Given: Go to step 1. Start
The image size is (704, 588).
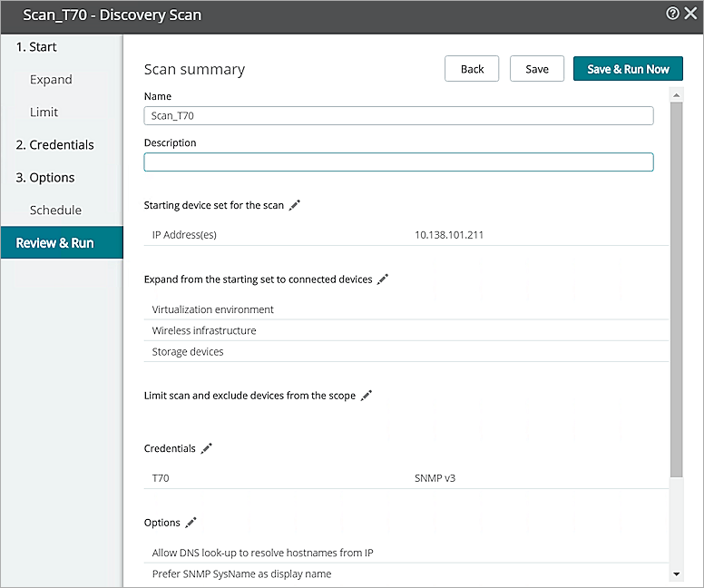Looking at the screenshot, I should 36,47.
